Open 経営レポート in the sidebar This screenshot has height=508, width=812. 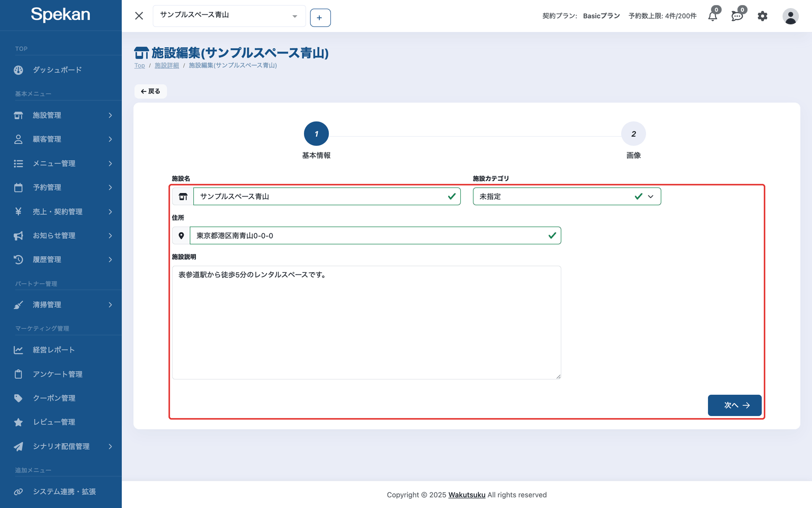pos(61,350)
